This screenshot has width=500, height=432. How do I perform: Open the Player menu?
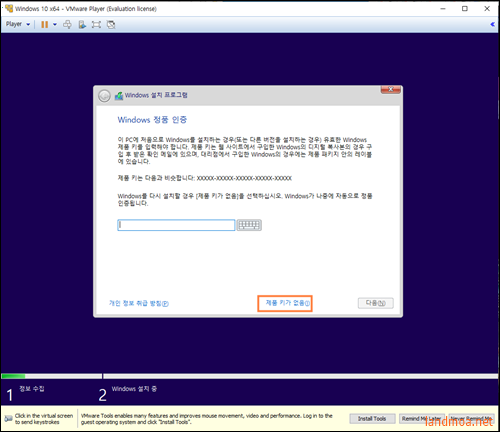tap(18, 24)
